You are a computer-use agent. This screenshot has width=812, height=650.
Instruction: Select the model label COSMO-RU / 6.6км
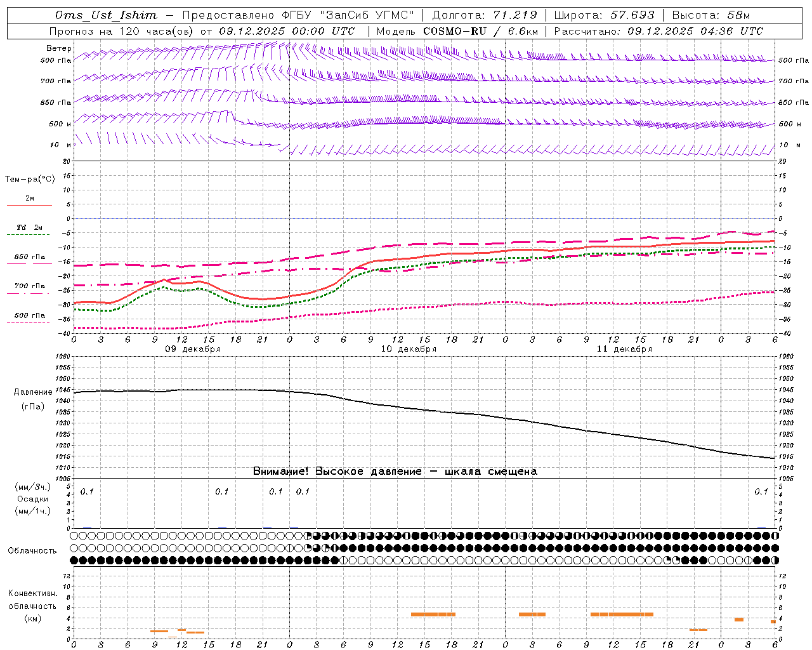pyautogui.click(x=481, y=31)
